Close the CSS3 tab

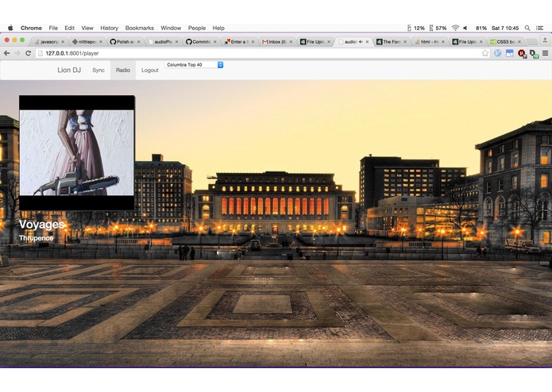pyautogui.click(x=519, y=41)
